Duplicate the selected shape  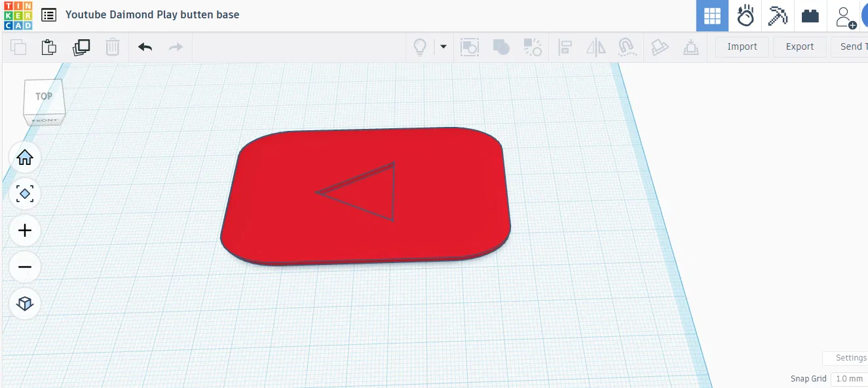coord(81,46)
